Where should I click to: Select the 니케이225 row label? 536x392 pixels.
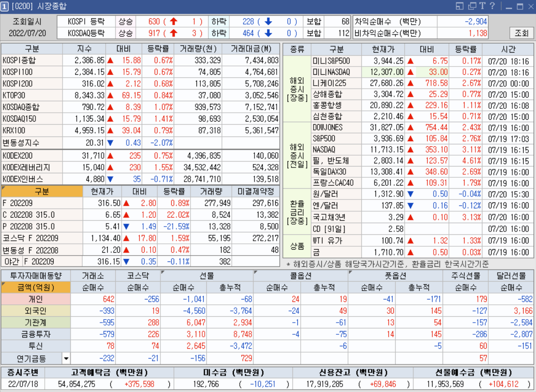(x=336, y=83)
